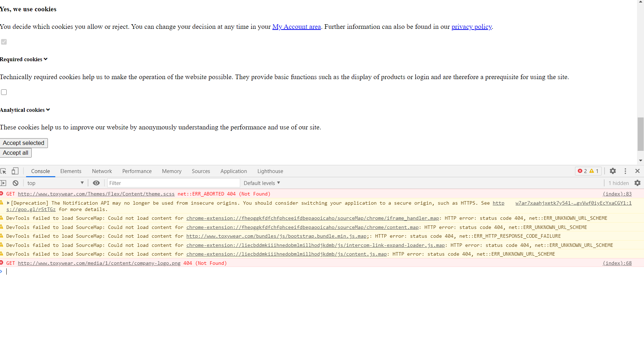Switch to the Network tab
The image size is (644, 339).
(102, 171)
